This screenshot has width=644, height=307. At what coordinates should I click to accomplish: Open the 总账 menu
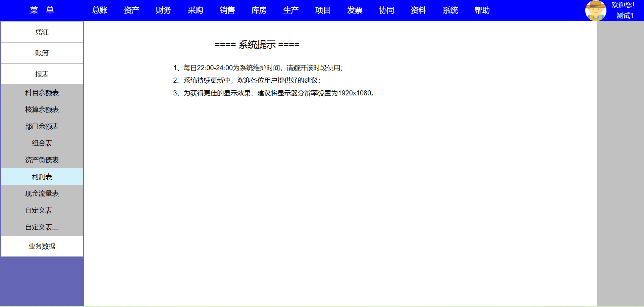[100, 10]
